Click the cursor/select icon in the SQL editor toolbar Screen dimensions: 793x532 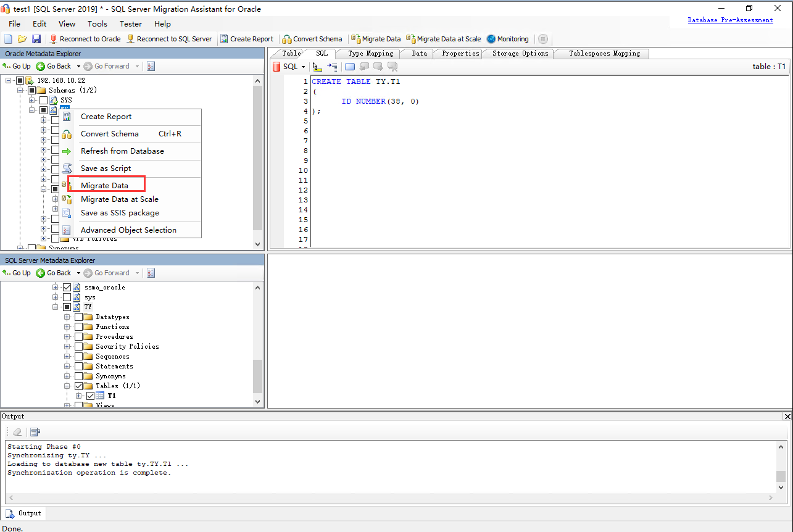(x=317, y=67)
